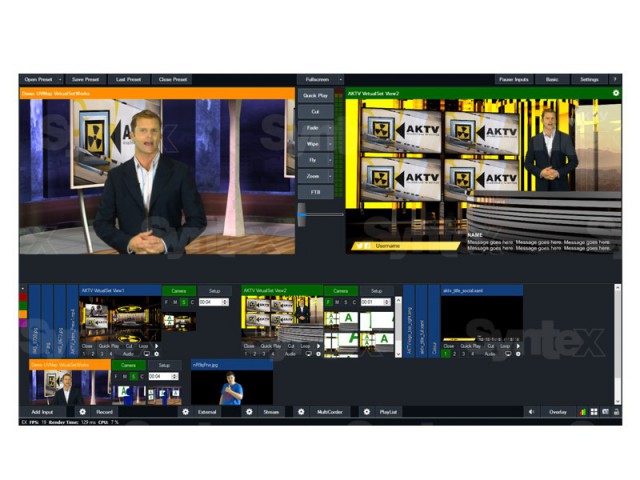Click the Add Input button
This screenshot has height=480, width=640.
point(42,411)
